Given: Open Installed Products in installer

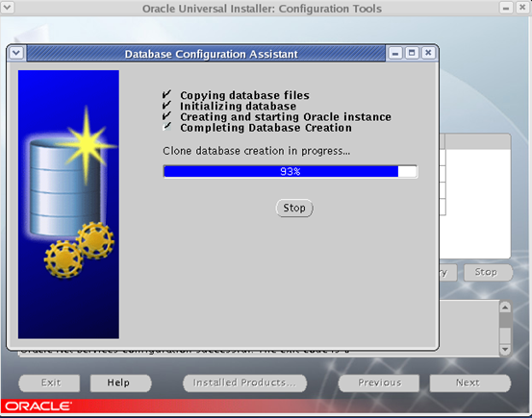Looking at the screenshot, I should click(244, 382).
